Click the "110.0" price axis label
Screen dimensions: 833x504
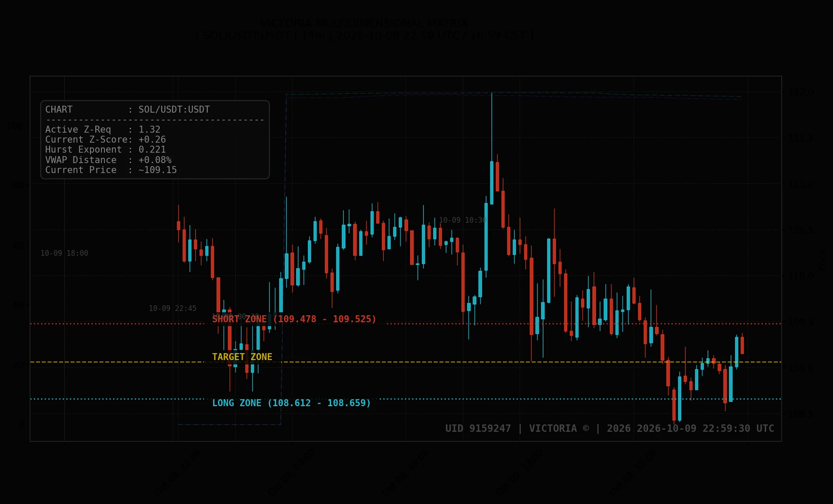801,276
